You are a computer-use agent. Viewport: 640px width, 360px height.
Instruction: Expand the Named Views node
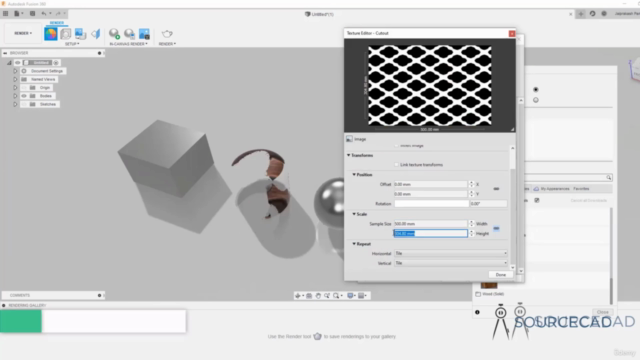coord(15,80)
